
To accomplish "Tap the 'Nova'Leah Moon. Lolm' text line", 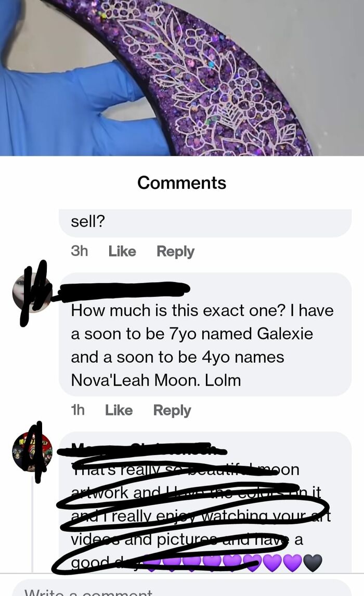I will [156, 380].
